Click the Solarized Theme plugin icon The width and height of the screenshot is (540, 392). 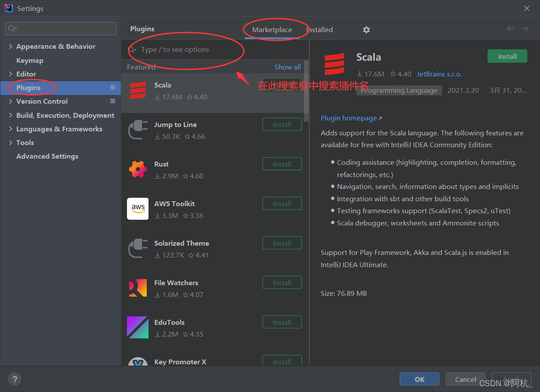[x=138, y=248]
